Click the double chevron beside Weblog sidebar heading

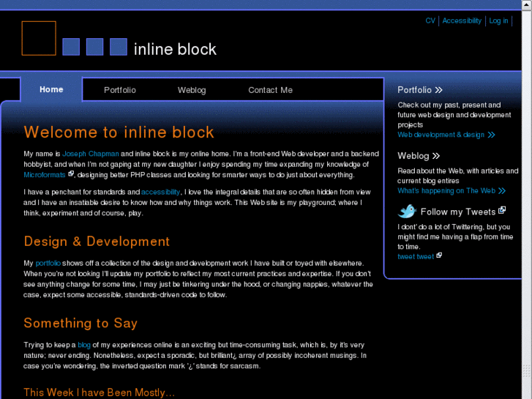[x=436, y=156]
